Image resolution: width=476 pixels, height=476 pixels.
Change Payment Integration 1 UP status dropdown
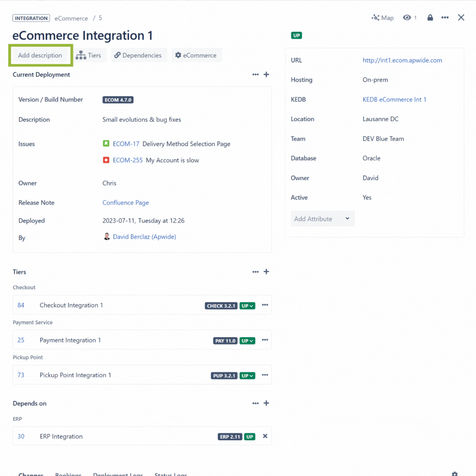[247, 341]
